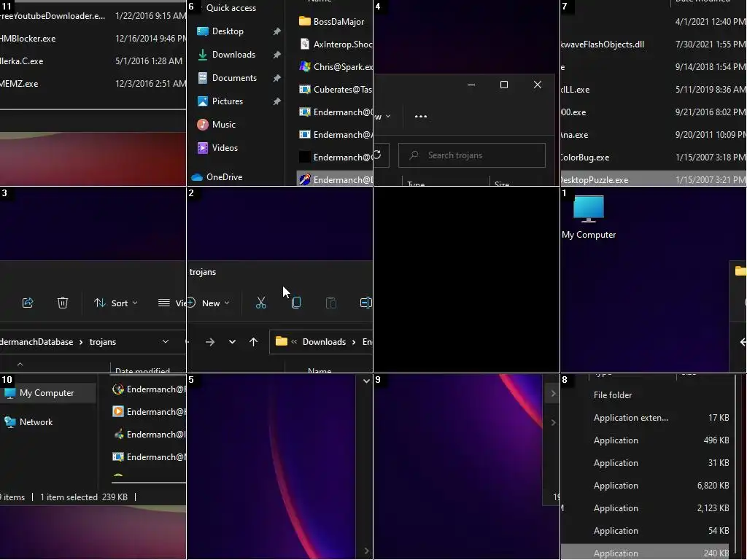This screenshot has height=560, width=747.
Task: Click the pin icon next to Documents
Action: point(276,78)
